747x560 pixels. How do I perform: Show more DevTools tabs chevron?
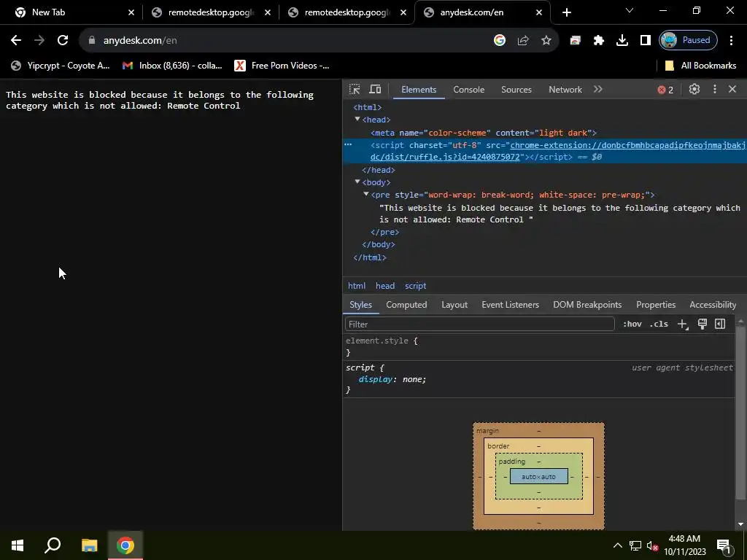pyautogui.click(x=598, y=89)
